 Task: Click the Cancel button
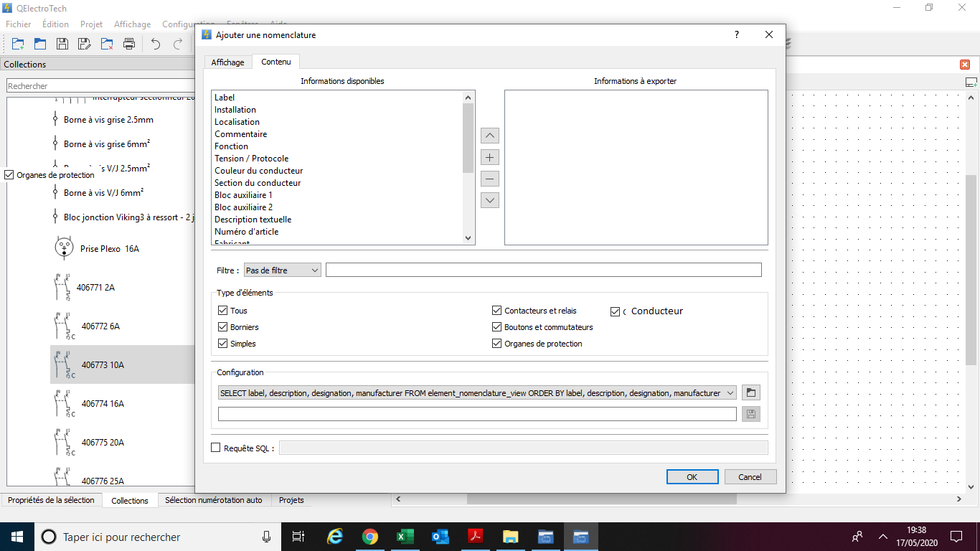tap(750, 477)
